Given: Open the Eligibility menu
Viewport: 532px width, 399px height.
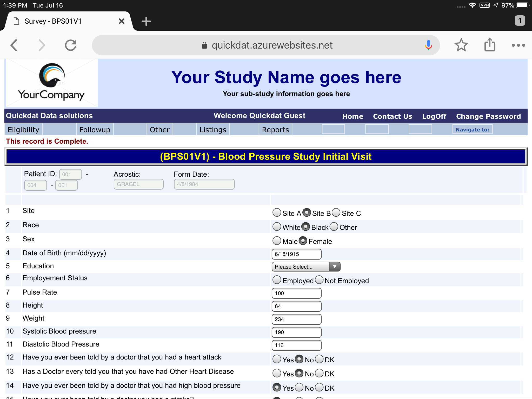Looking at the screenshot, I should coord(23,130).
